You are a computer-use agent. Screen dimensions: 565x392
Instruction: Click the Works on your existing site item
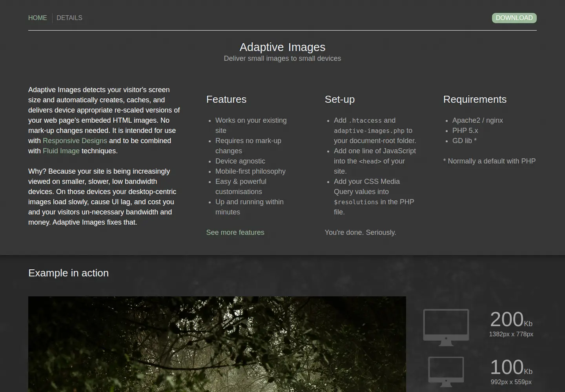tap(251, 125)
